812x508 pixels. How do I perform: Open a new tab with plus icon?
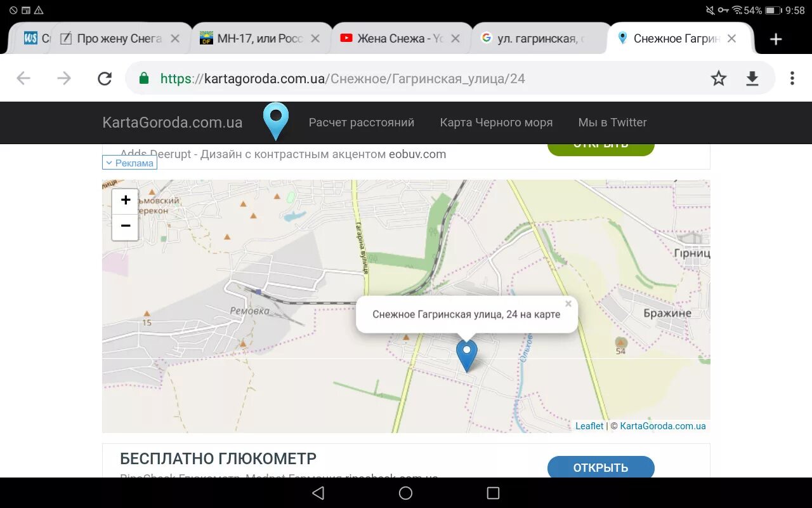tap(775, 39)
